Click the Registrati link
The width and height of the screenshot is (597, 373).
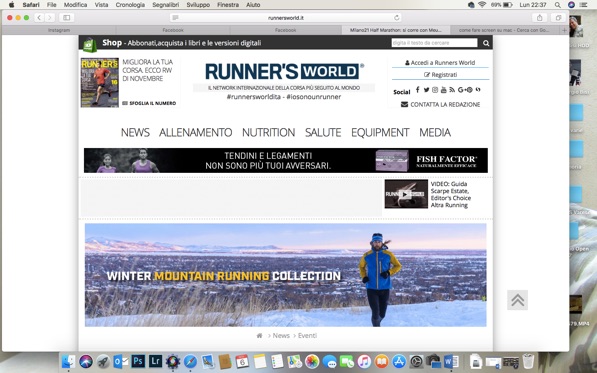tap(441, 75)
